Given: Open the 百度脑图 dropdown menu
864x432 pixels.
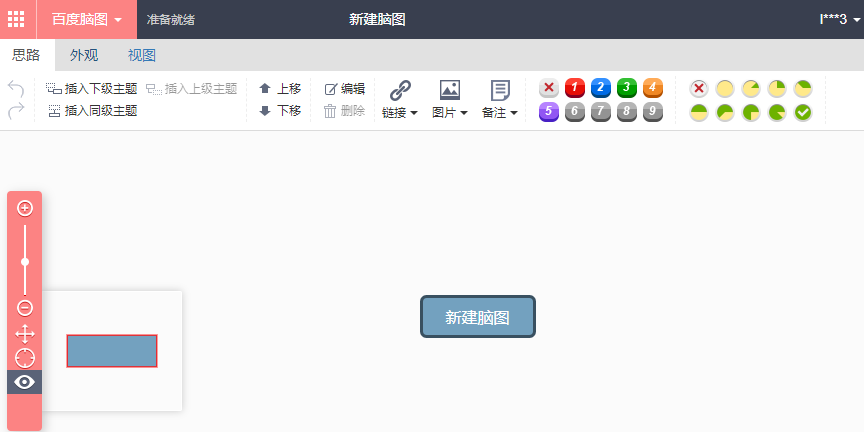Looking at the screenshot, I should [87, 19].
